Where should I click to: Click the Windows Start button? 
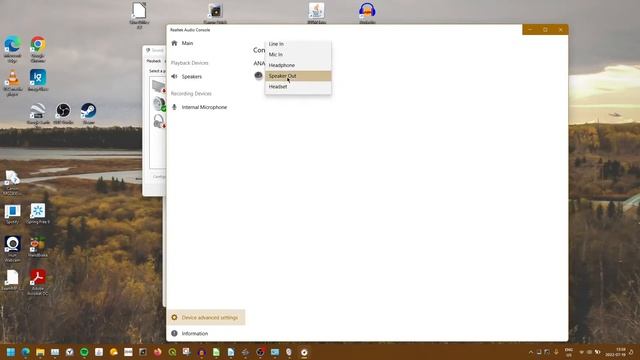[11, 352]
